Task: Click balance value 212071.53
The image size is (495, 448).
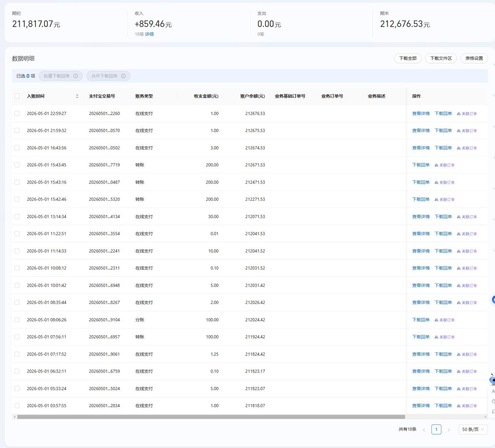Action: tap(255, 217)
